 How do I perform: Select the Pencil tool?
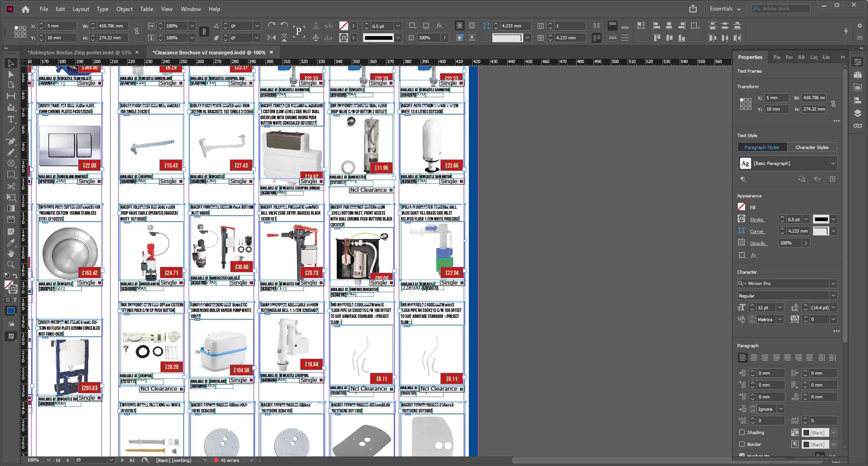[11, 152]
